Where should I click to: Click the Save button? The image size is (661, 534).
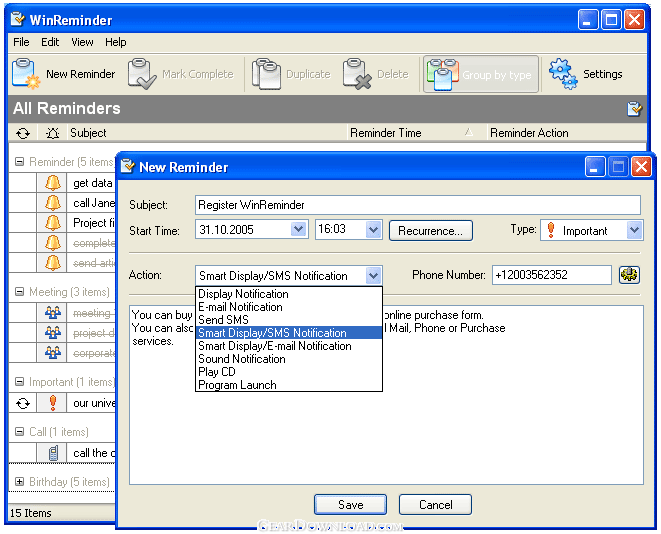[350, 504]
